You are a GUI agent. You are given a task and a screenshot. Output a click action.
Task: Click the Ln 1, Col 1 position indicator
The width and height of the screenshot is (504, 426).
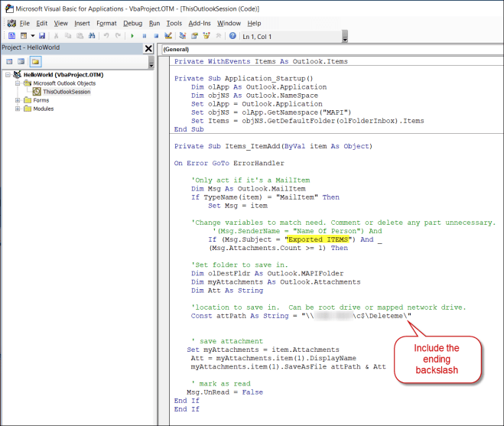[x=257, y=37]
